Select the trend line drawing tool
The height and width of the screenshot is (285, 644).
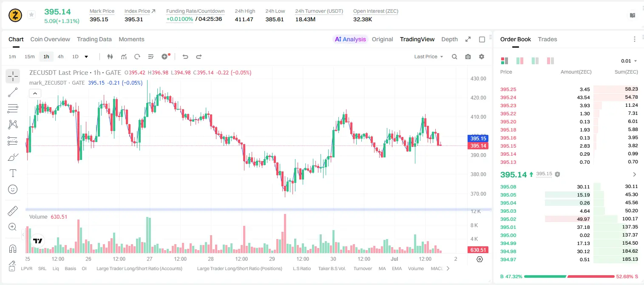[13, 92]
